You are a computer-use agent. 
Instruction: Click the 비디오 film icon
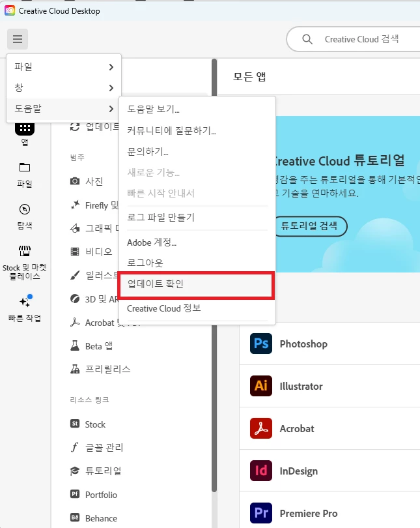pyautogui.click(x=75, y=252)
